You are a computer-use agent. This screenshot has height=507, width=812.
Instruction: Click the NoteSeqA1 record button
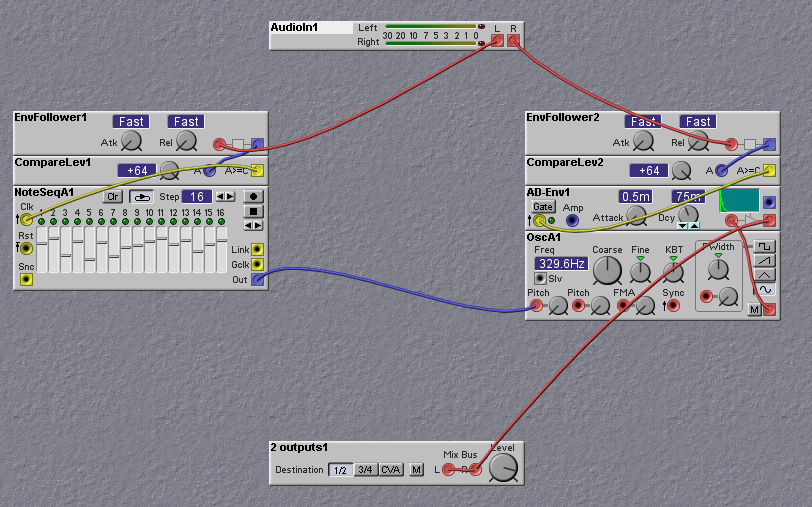[x=254, y=197]
